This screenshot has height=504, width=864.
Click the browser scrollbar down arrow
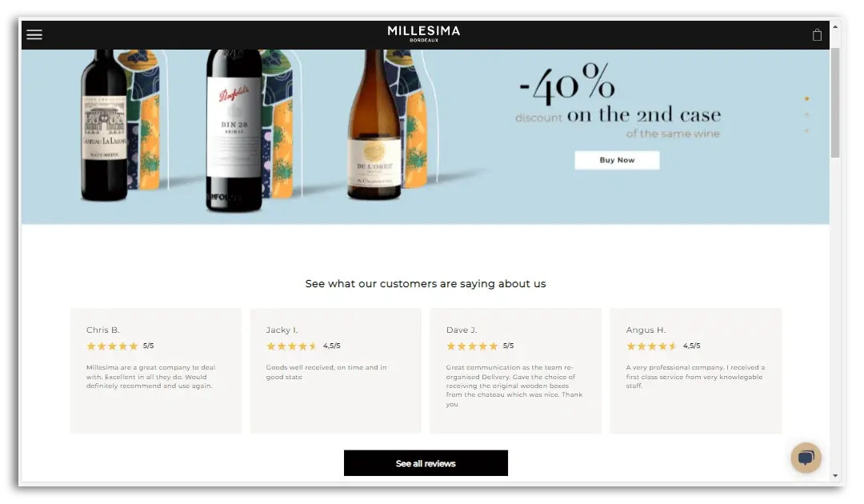(835, 476)
